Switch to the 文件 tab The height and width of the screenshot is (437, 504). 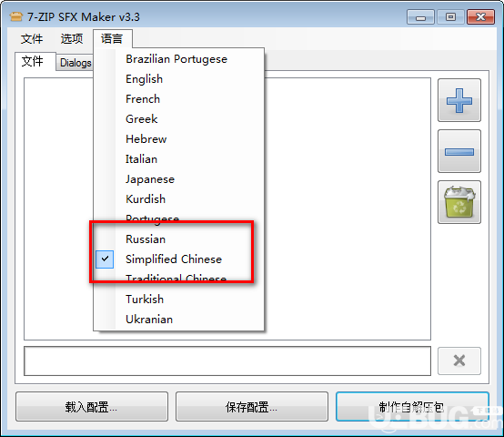[x=35, y=61]
